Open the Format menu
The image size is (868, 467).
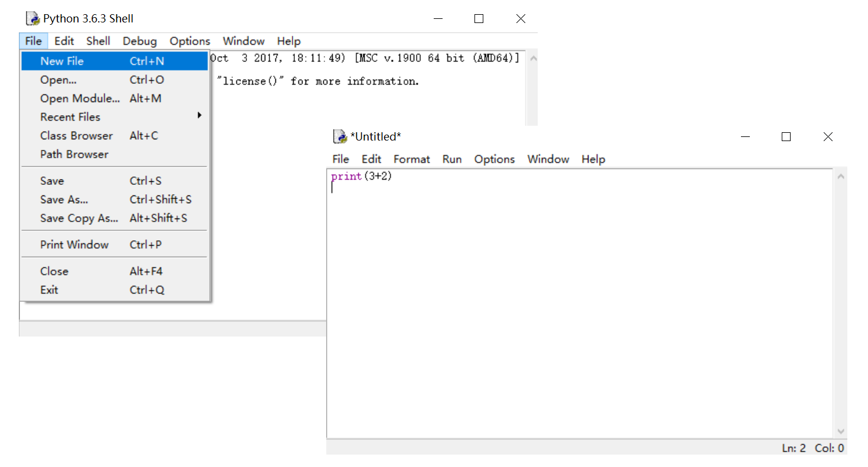click(412, 159)
